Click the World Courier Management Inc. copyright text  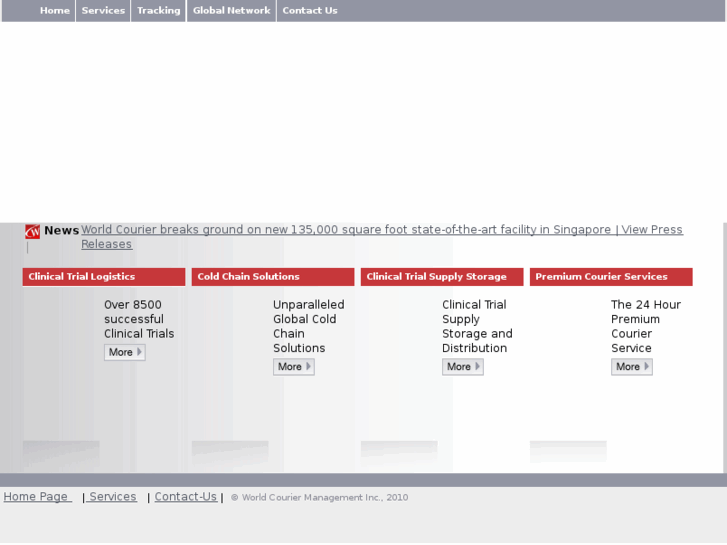319,498
